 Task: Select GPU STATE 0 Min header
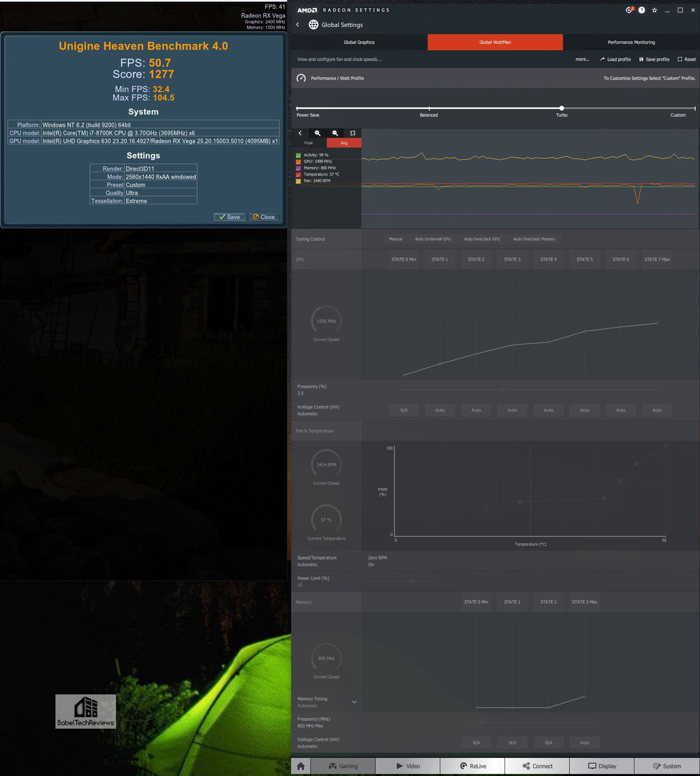coord(404,260)
